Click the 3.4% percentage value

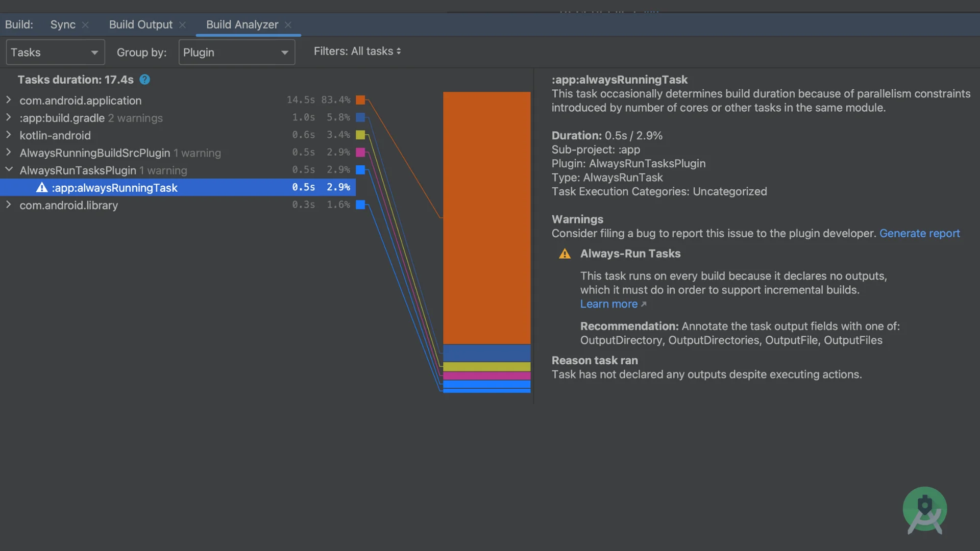click(x=338, y=135)
